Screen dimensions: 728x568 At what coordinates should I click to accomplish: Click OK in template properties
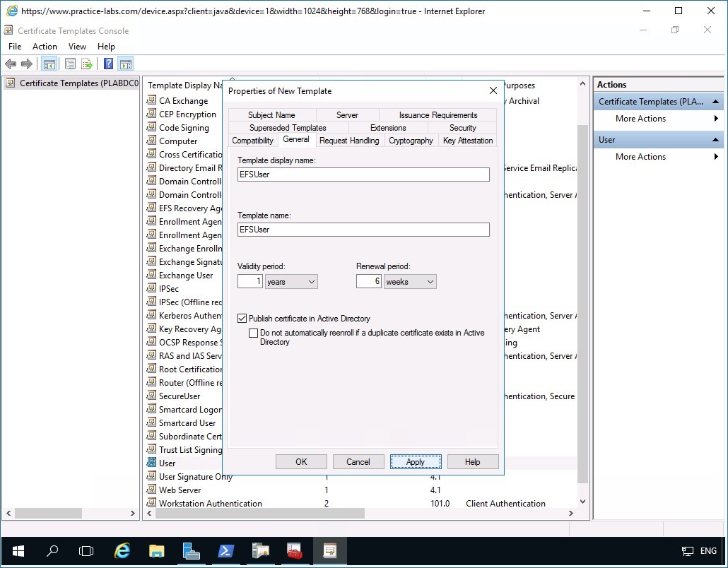(301, 462)
